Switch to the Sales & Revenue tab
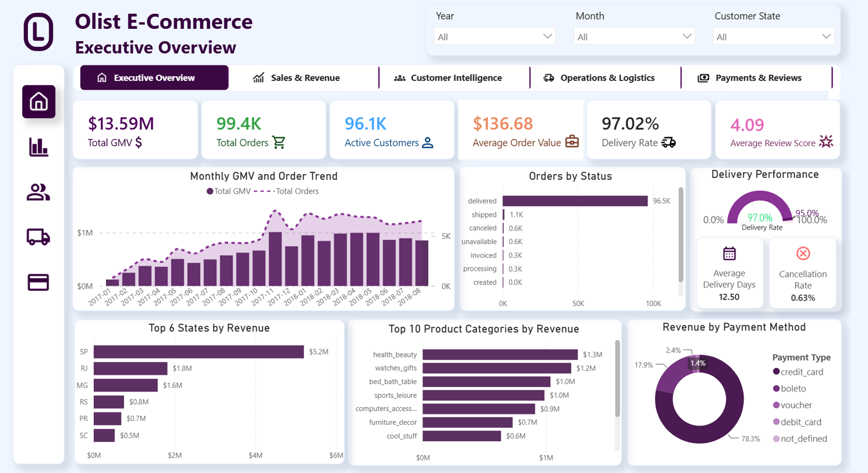The image size is (868, 473). (x=304, y=77)
